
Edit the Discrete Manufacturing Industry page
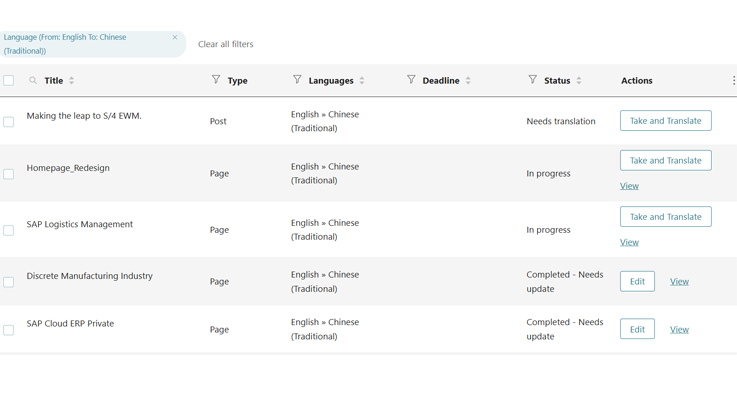pos(637,282)
